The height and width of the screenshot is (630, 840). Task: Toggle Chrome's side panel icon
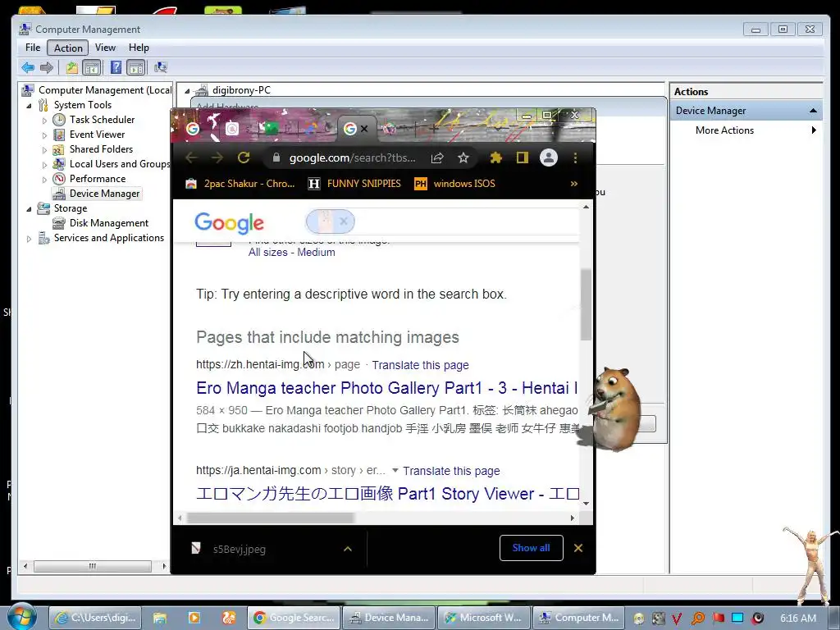(523, 157)
